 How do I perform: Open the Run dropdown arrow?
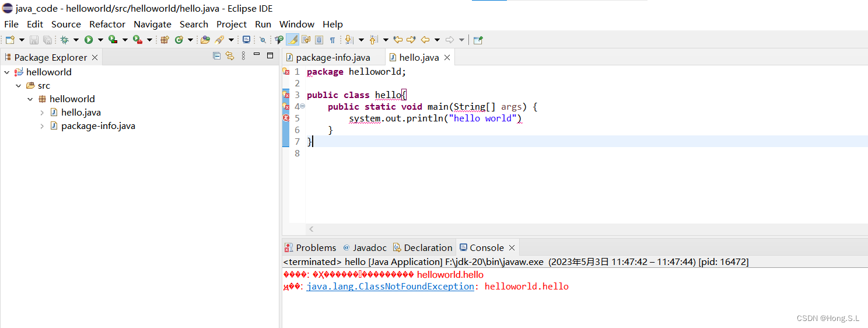(x=100, y=40)
